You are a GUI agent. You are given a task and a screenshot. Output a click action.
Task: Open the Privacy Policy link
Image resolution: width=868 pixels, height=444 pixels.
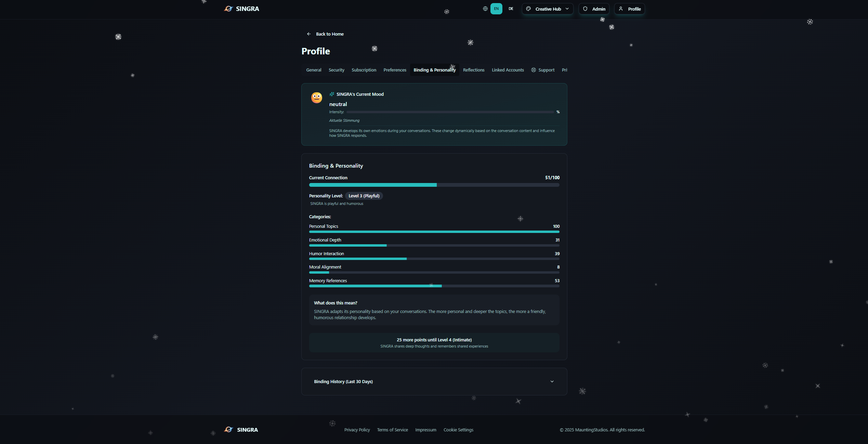tap(357, 430)
